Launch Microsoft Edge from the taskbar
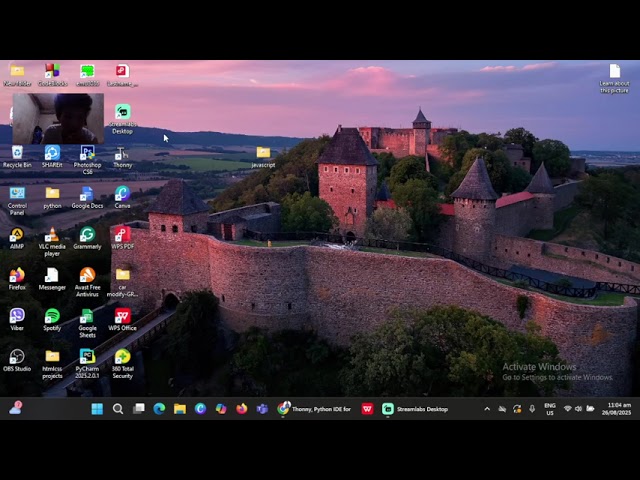The width and height of the screenshot is (640, 480). [x=159, y=409]
